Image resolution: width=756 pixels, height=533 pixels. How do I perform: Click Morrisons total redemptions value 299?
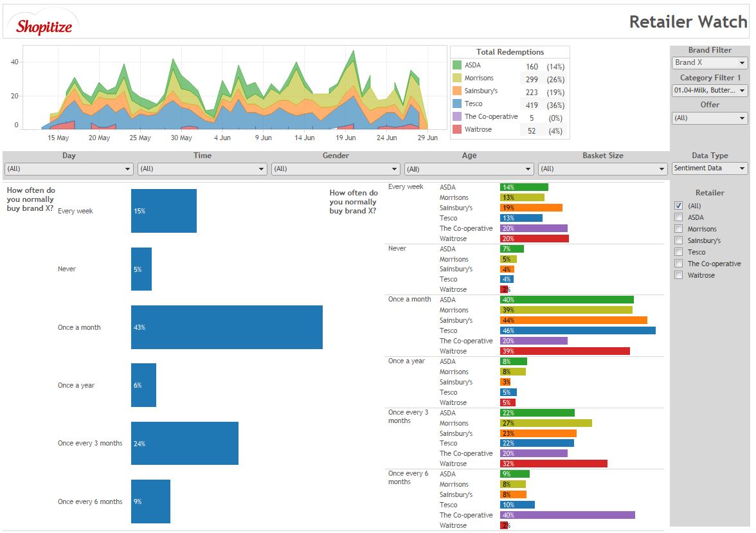(532, 80)
